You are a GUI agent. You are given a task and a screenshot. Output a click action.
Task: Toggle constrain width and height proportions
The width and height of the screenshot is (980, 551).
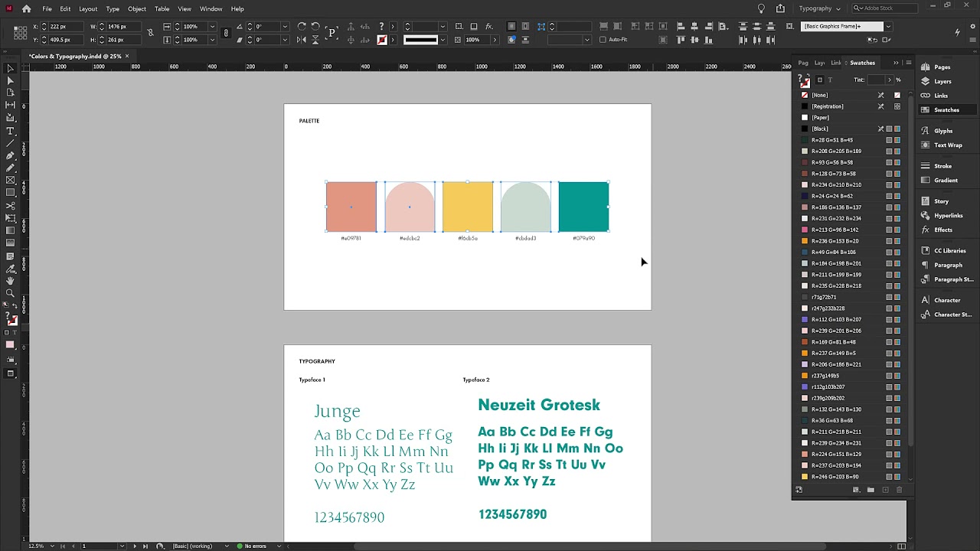[150, 33]
